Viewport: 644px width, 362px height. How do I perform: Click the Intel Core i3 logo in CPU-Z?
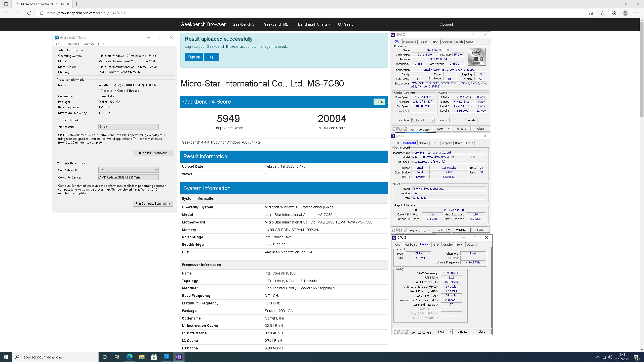click(x=477, y=57)
